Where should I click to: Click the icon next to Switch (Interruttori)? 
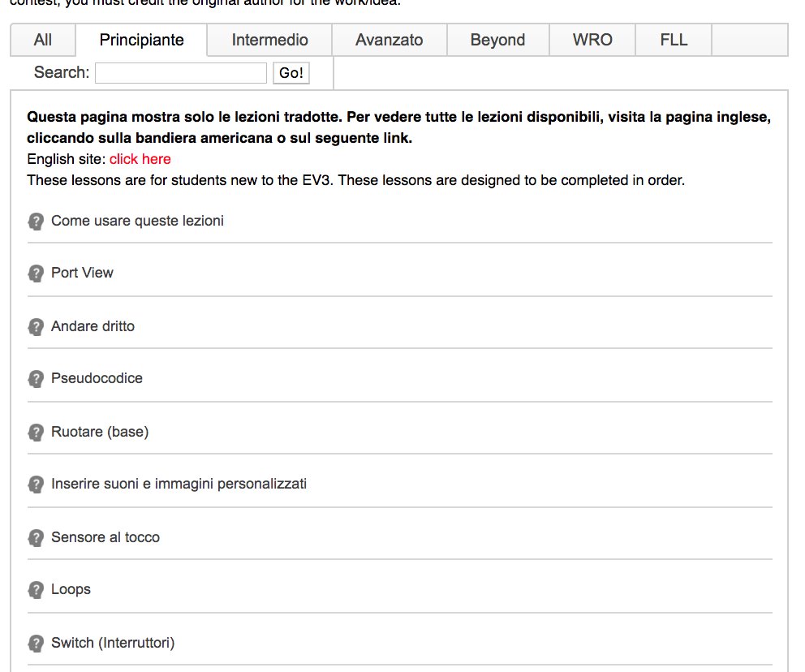[36, 644]
